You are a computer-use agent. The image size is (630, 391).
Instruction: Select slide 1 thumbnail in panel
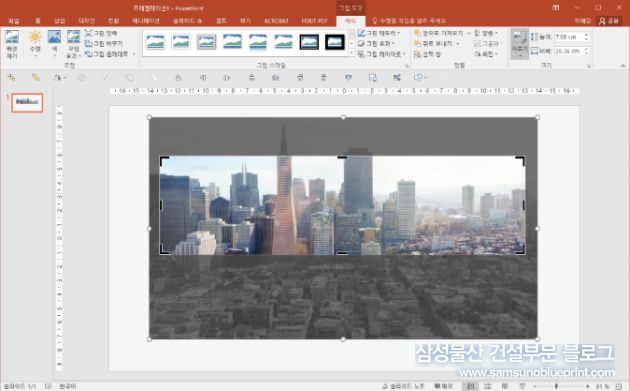coord(27,103)
